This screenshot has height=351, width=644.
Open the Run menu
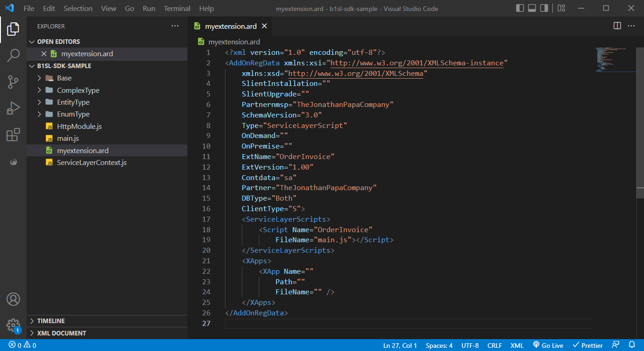pos(149,8)
